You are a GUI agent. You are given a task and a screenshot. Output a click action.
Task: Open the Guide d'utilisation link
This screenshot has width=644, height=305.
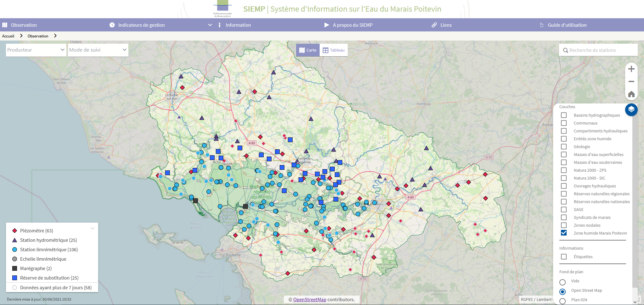[x=567, y=25]
